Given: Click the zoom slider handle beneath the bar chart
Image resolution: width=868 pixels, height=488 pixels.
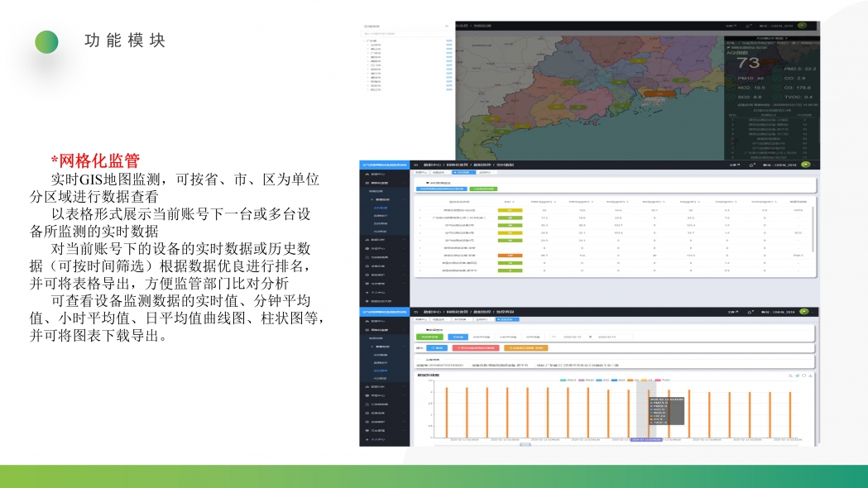Looking at the screenshot, I should pos(525,445).
